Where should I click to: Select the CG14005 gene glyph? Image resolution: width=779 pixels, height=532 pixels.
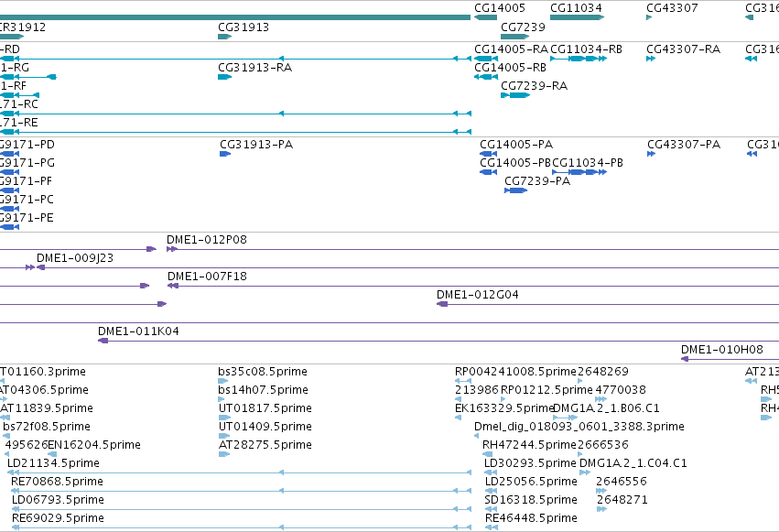(485, 17)
